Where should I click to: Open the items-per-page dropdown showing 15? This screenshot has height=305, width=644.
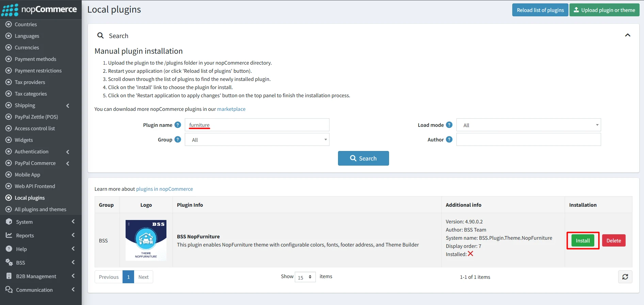pos(305,277)
